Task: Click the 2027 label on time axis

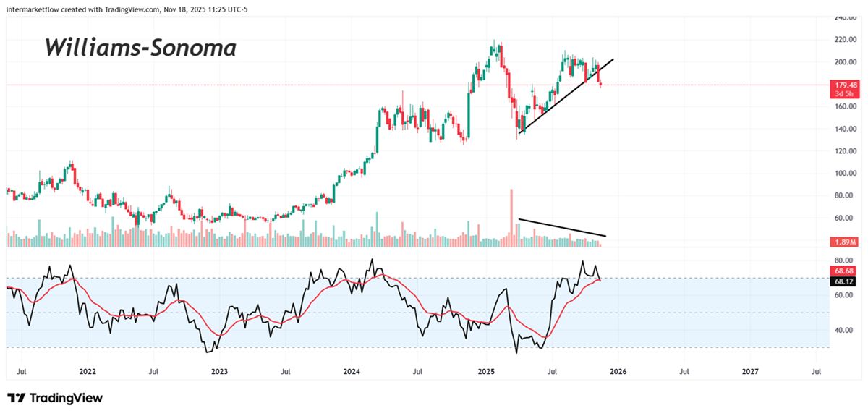Action: tap(750, 371)
